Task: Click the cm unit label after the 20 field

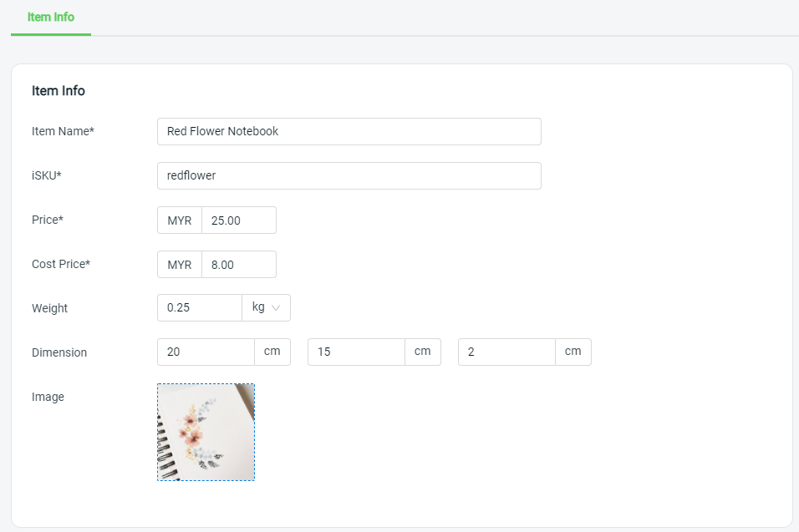Action: [x=272, y=352]
